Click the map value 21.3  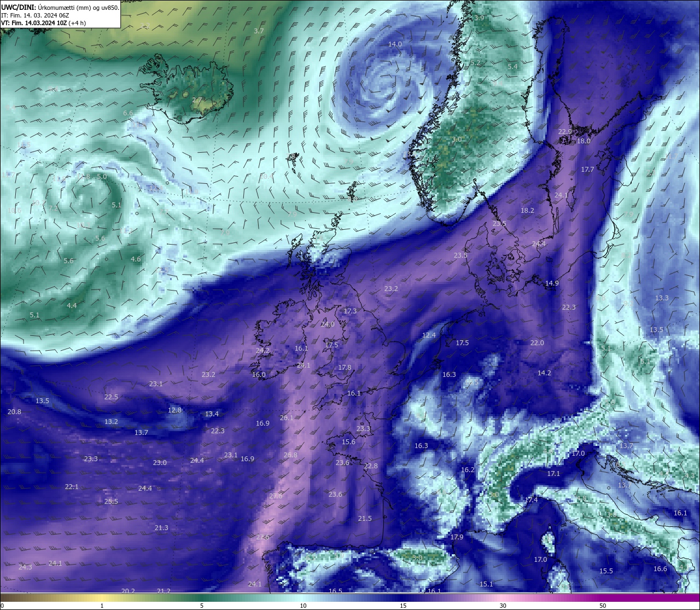[161, 527]
